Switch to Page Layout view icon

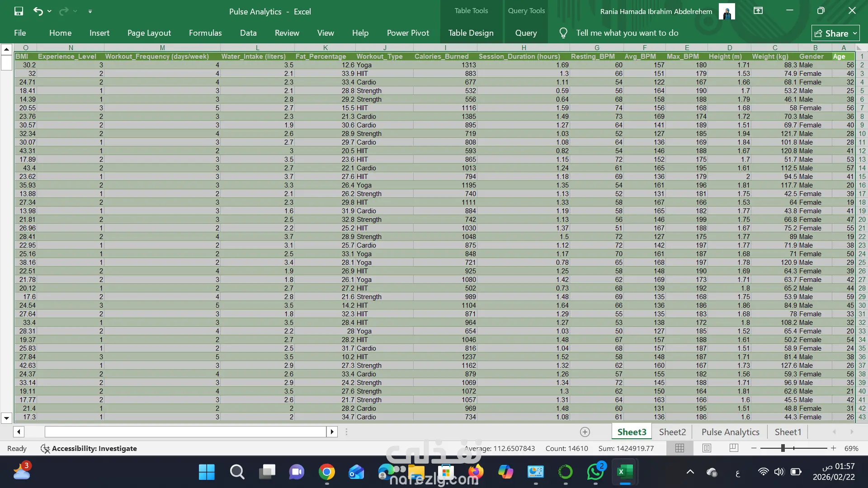click(707, 448)
